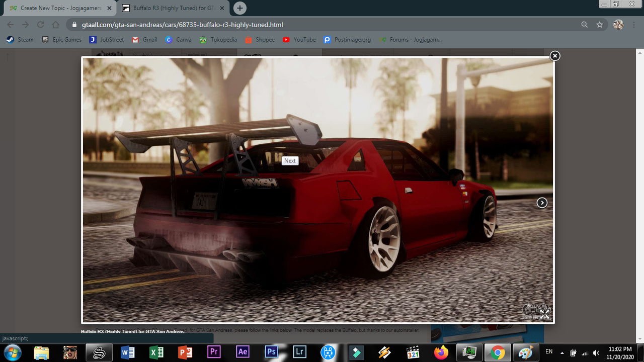Reload the page with the refresh icon
The image size is (644, 362).
click(41, 25)
